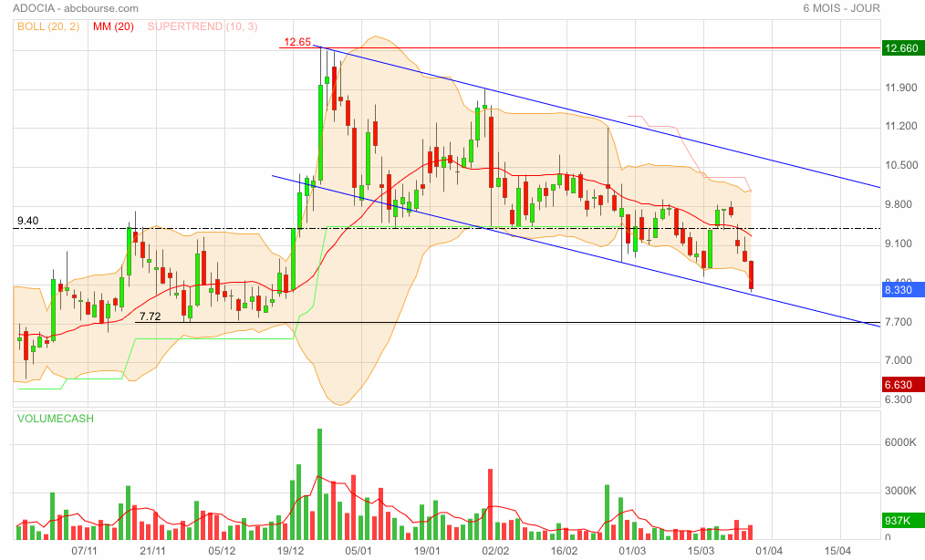Click the 7.700 price axis value

click(899, 322)
